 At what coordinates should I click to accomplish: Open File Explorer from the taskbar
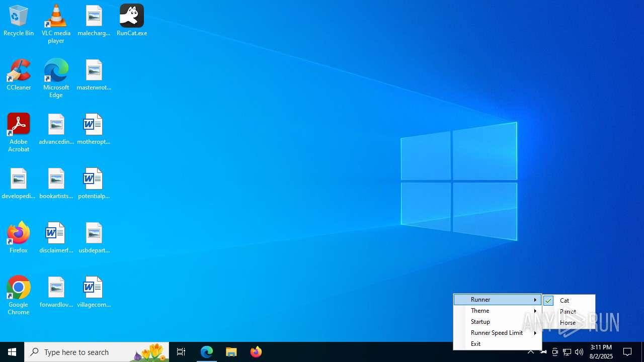pyautogui.click(x=231, y=352)
